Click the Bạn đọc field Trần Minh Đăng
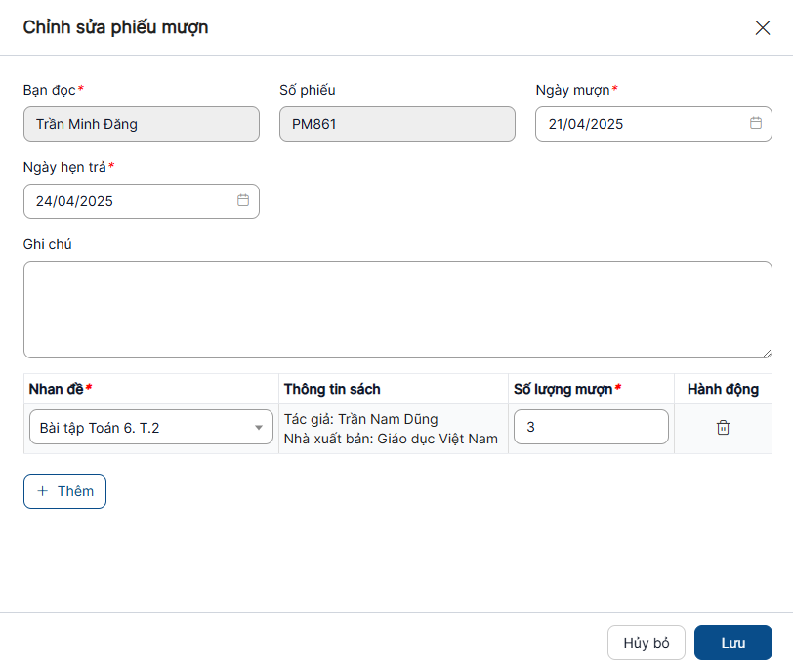Screen dimensions: 793x672 (x=142, y=124)
